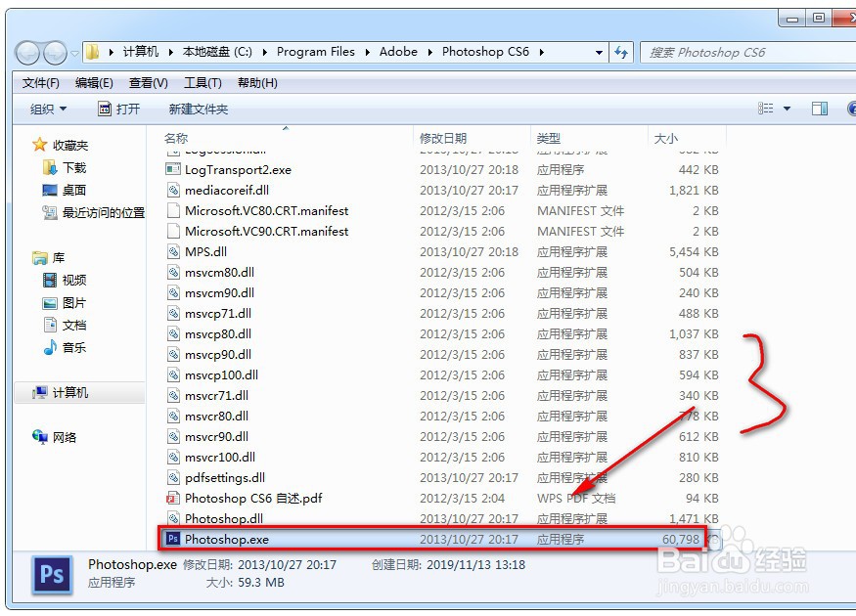Click the 打开 toolbar button

[x=119, y=110]
